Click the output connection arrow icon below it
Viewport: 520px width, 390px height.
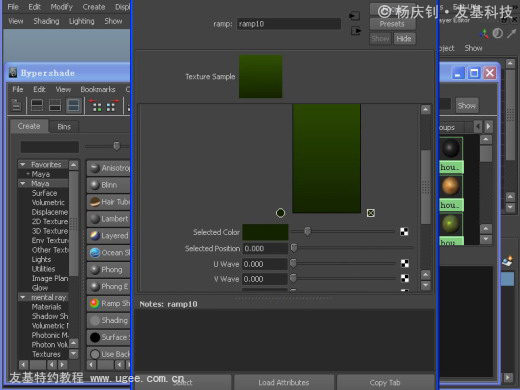pos(356,31)
